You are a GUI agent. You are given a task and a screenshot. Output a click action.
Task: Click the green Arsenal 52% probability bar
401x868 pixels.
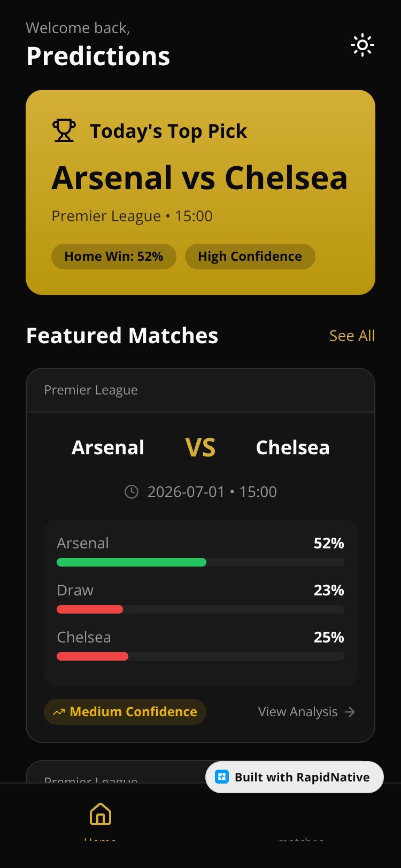[x=132, y=562]
